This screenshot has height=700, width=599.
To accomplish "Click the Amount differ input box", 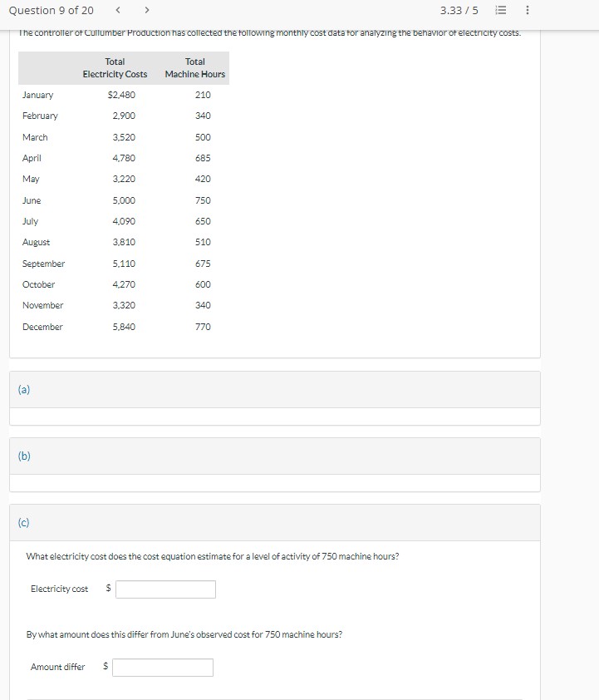I will click(x=163, y=666).
